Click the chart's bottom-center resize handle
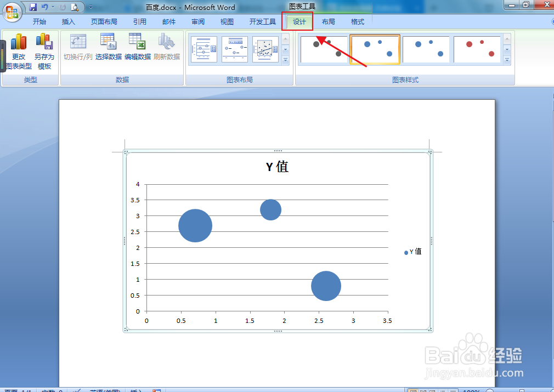Image resolution: width=554 pixels, height=392 pixels. point(278,331)
